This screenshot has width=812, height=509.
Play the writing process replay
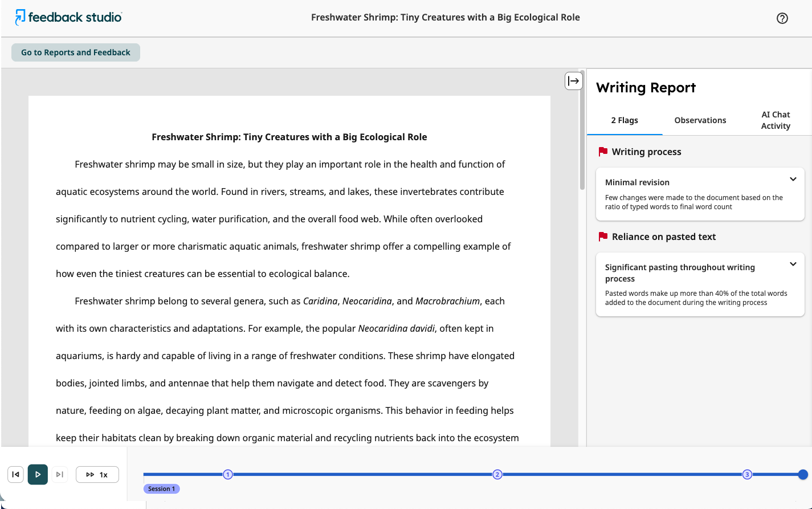click(38, 474)
